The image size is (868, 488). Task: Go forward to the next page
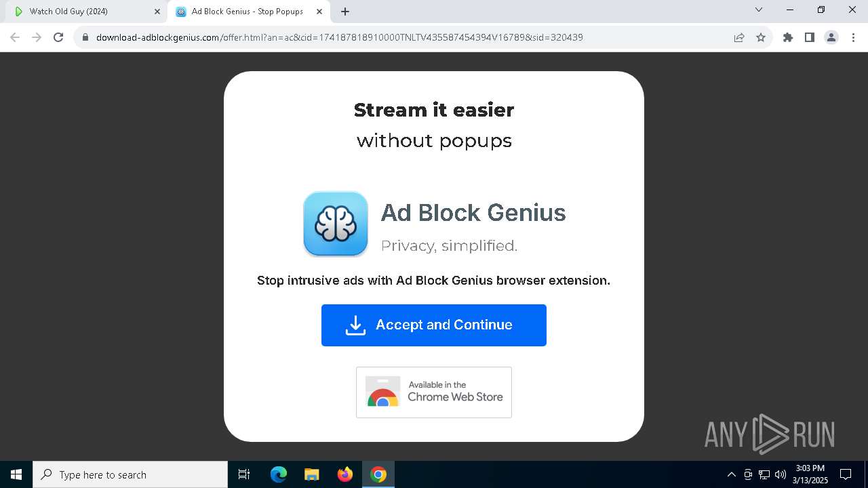[37, 37]
